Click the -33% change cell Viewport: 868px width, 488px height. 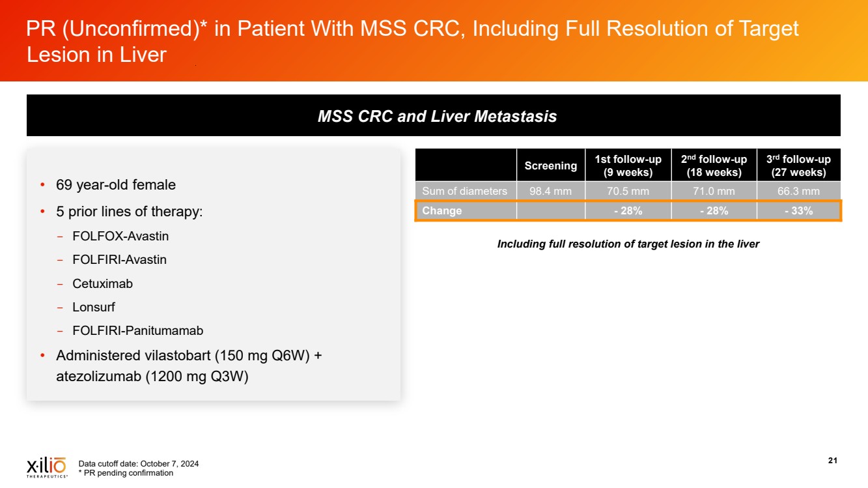coord(798,210)
